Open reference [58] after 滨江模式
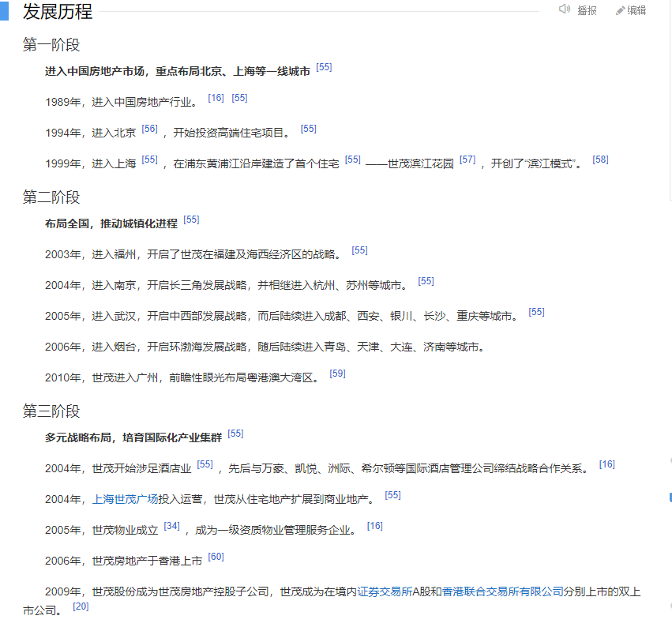The height and width of the screenshot is (627, 672). [x=600, y=160]
